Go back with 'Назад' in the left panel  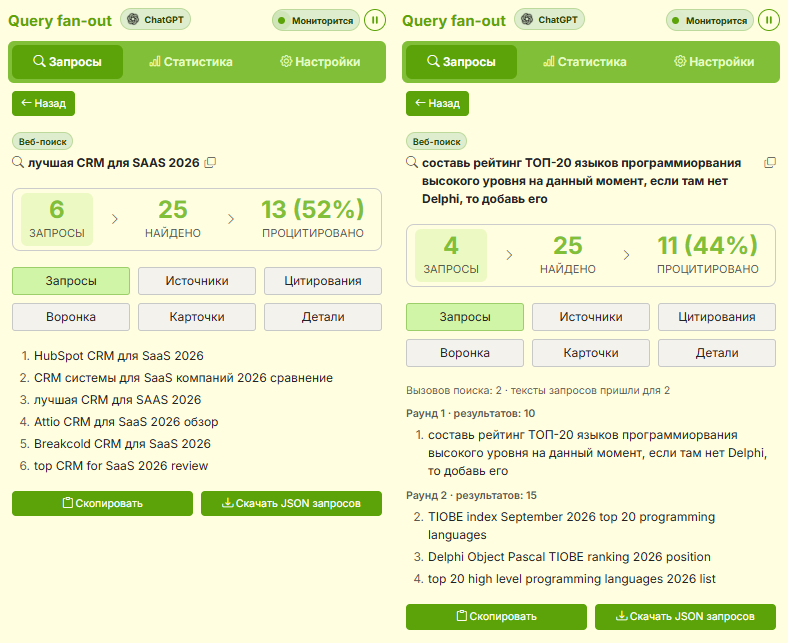click(43, 104)
